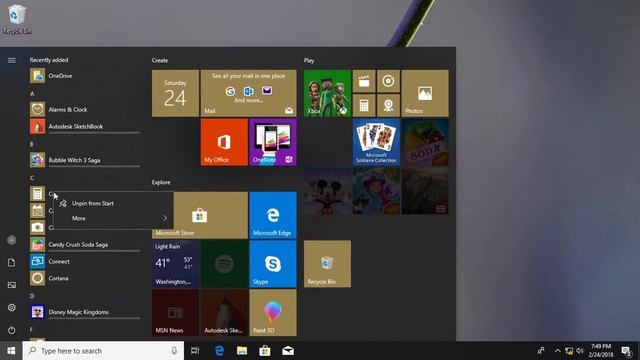Show hidden tray icons chevron
Image resolution: width=640 pixels, height=360 pixels.
click(557, 351)
